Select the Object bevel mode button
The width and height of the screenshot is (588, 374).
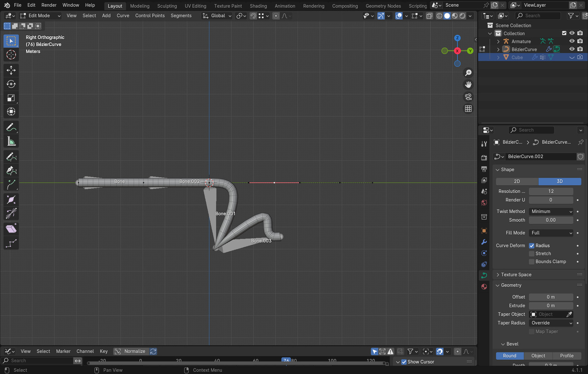(538, 356)
